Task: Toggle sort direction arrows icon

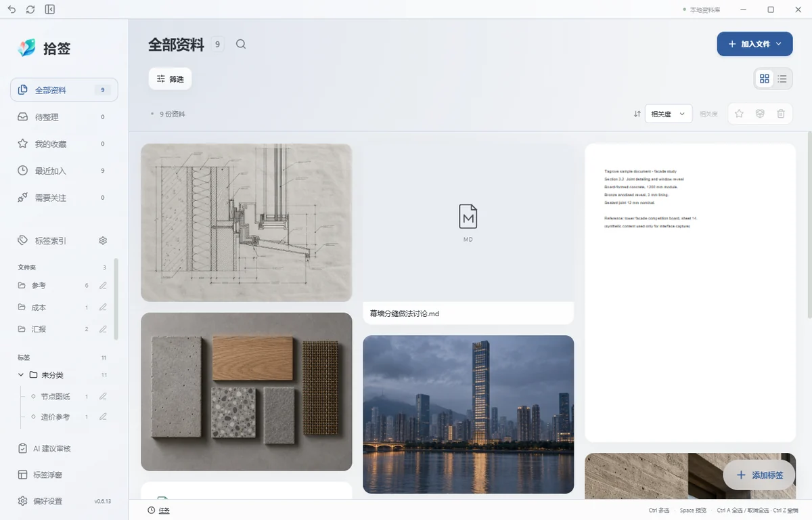Action: point(637,114)
